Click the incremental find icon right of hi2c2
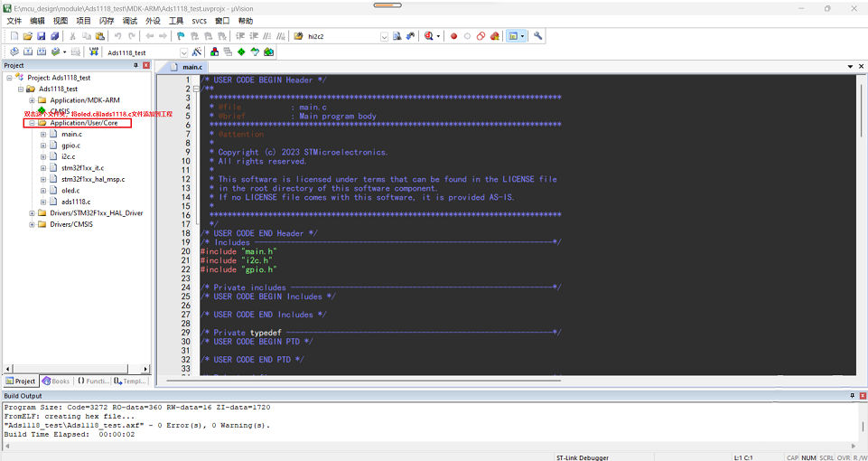 pos(411,36)
